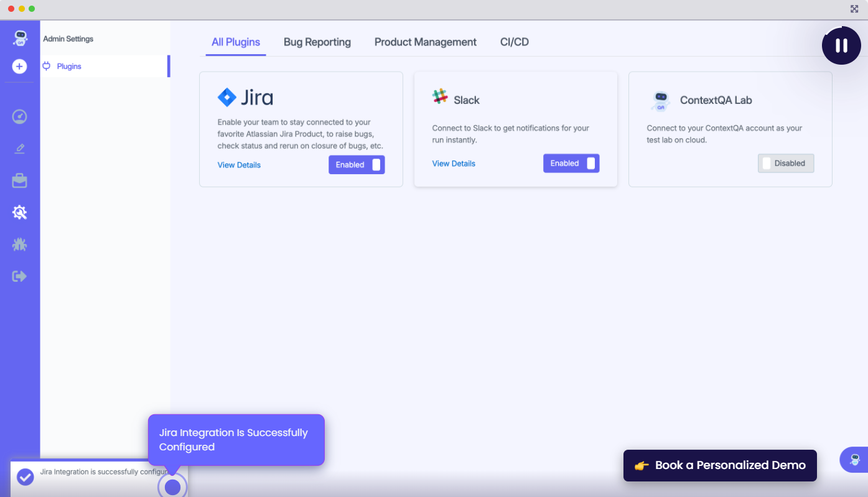
Task: Select Plugins in Admin Settings menu
Action: (x=69, y=67)
